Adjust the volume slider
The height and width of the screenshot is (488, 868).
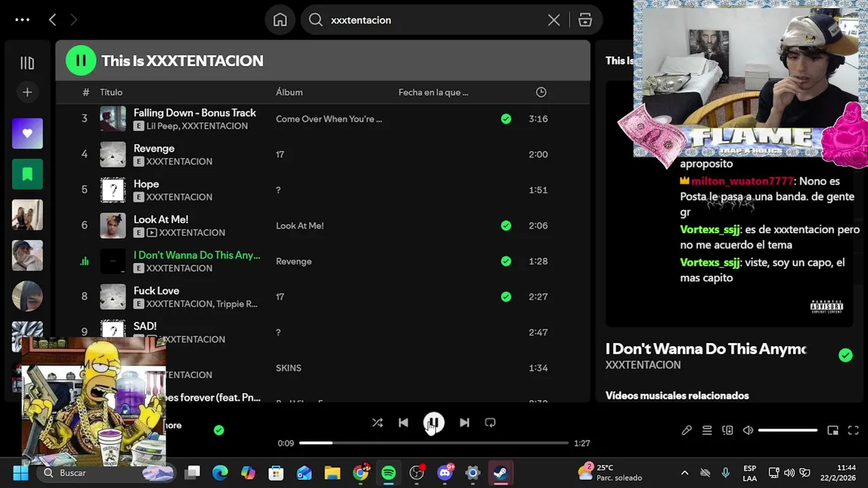pyautogui.click(x=788, y=430)
